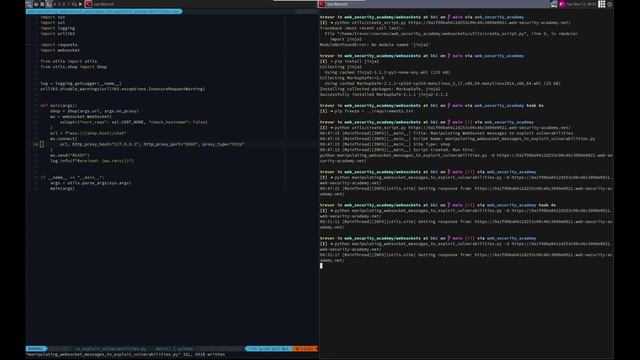640x360 pixels.
Task: Select the blue buffer tab with the script filename
Action: 104,11
